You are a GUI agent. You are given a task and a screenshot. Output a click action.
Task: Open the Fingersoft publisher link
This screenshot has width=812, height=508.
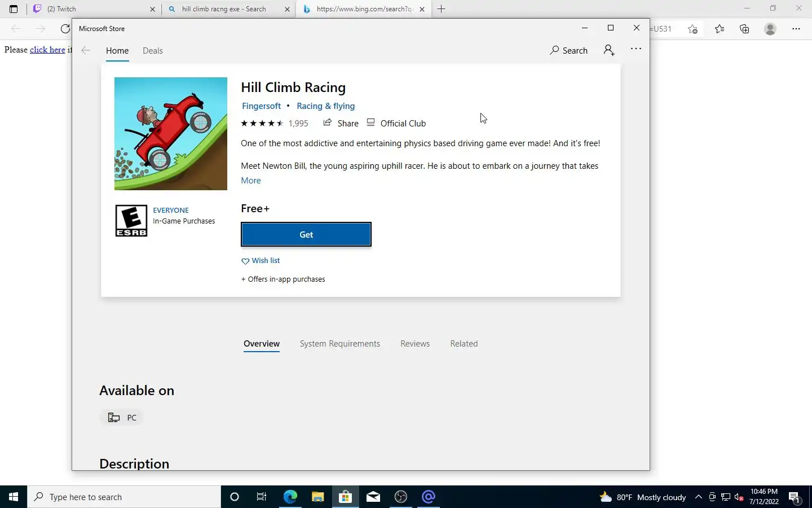[x=261, y=106]
